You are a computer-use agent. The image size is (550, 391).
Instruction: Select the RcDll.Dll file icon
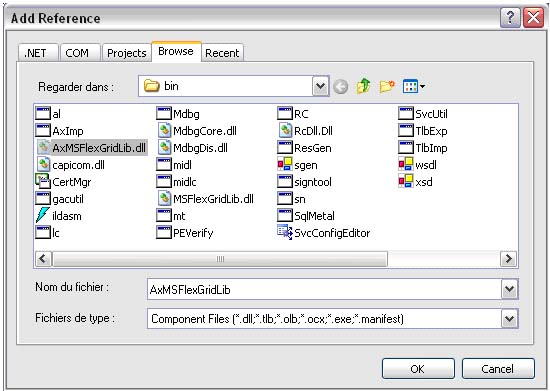tap(286, 130)
